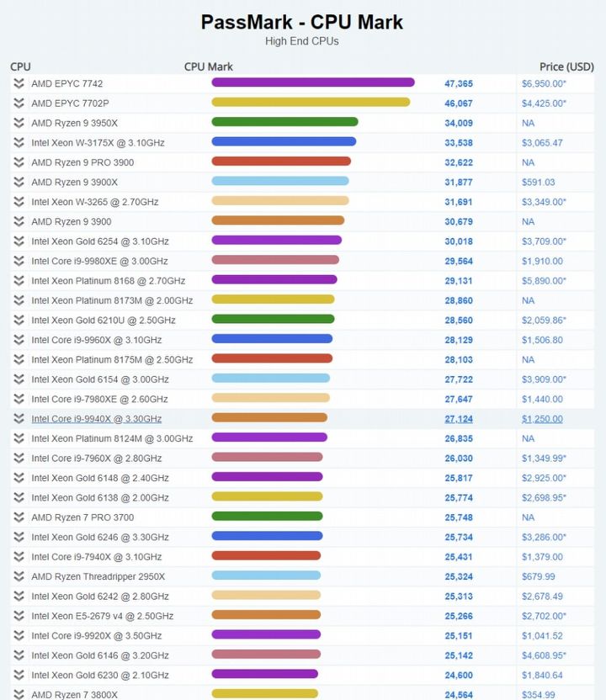Screen dimensions: 606x700
Task: Open Intel Core i9-7980XE @ 2.60GHz link
Action: pos(99,399)
